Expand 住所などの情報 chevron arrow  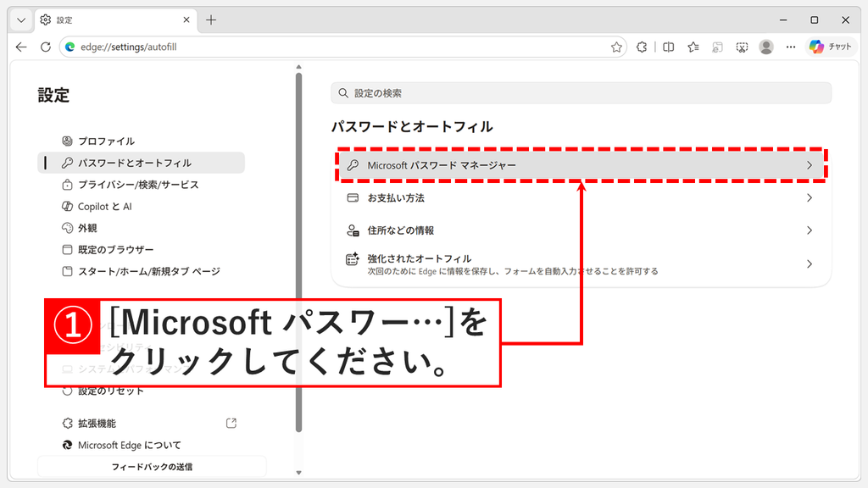[x=810, y=230]
